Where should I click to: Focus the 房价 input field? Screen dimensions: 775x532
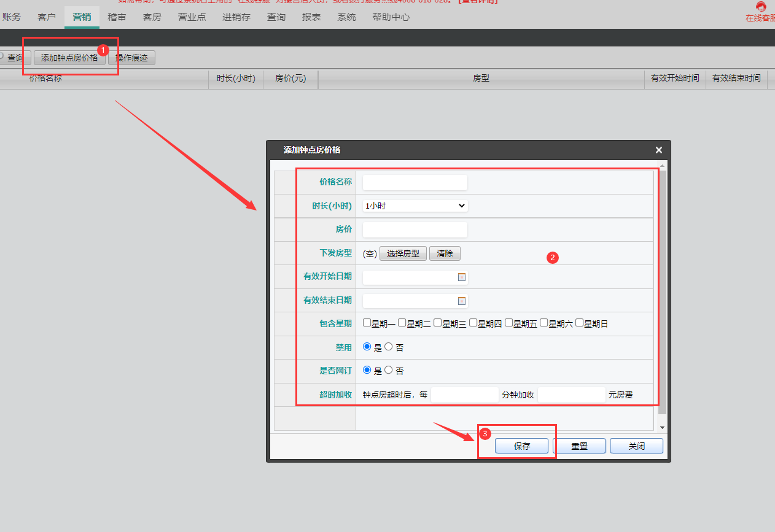[x=415, y=229]
